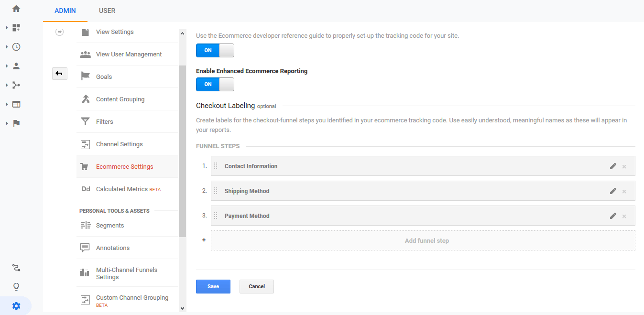Collapse the admin settings panel with back arrow
644x315 pixels.
point(59,74)
